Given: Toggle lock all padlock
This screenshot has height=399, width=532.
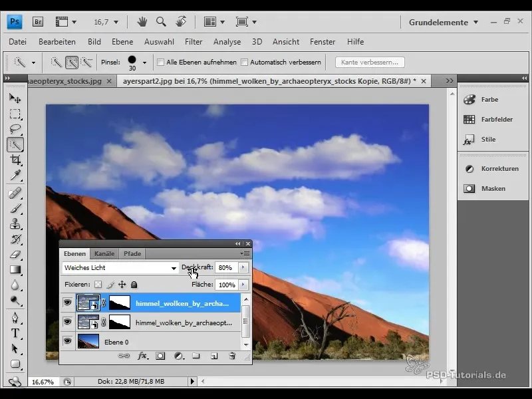Looking at the screenshot, I should tap(134, 285).
